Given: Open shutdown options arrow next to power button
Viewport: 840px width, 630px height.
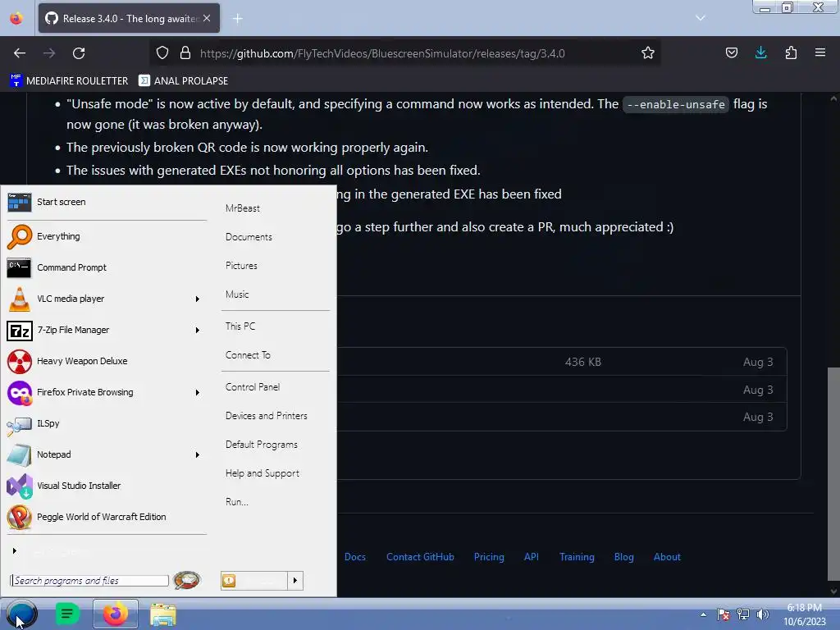Looking at the screenshot, I should pyautogui.click(x=295, y=581).
